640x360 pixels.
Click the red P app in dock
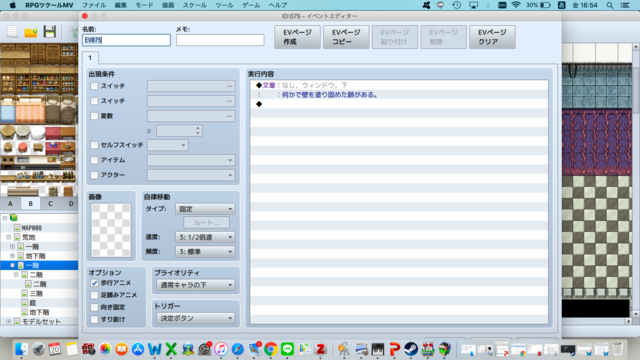[x=394, y=349]
